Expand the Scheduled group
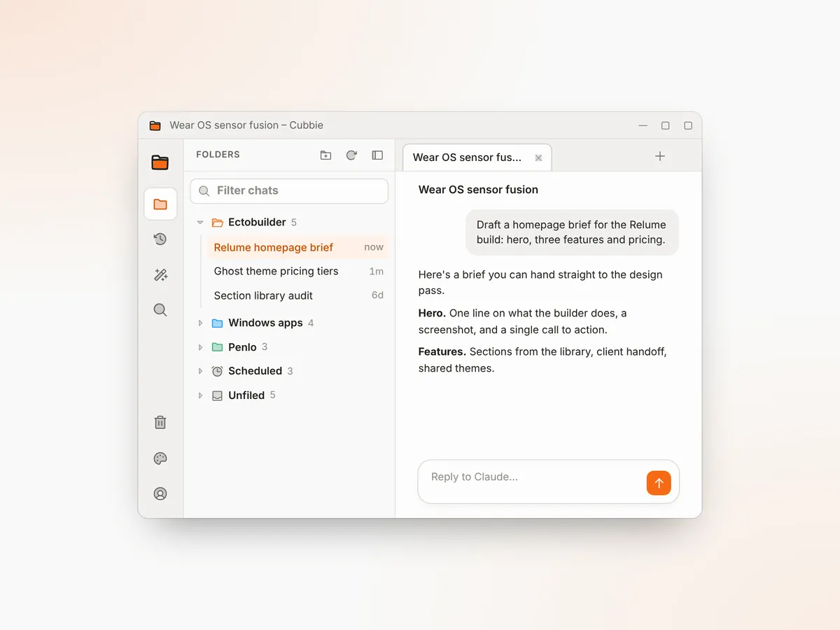 200,371
